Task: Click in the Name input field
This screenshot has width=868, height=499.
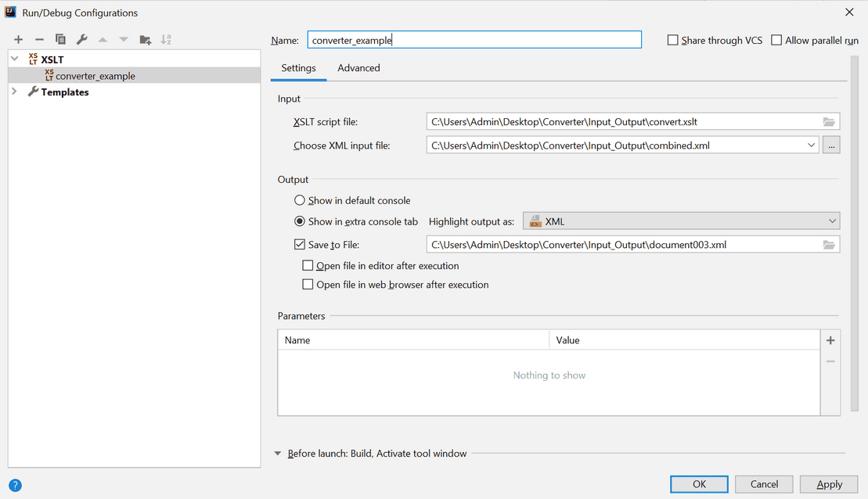Action: (x=474, y=40)
